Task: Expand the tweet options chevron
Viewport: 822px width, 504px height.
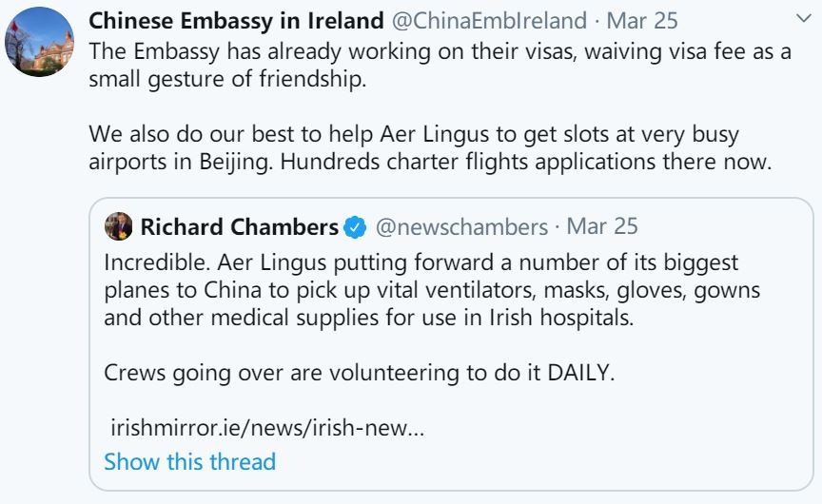Action: 801,19
